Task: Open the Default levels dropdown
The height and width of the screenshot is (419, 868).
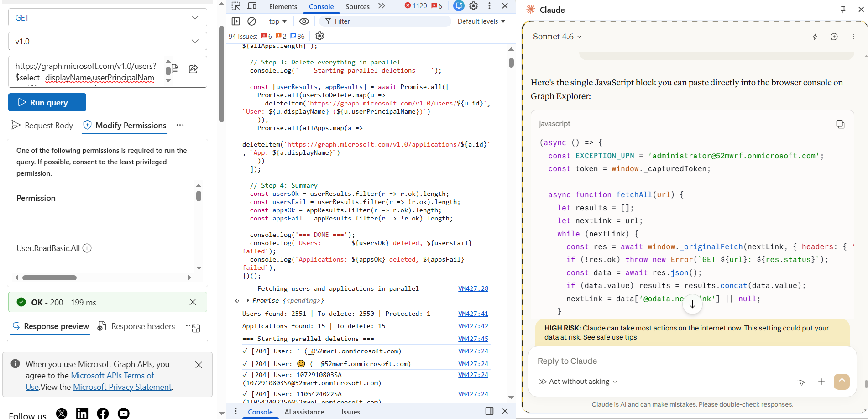Action: pos(481,21)
